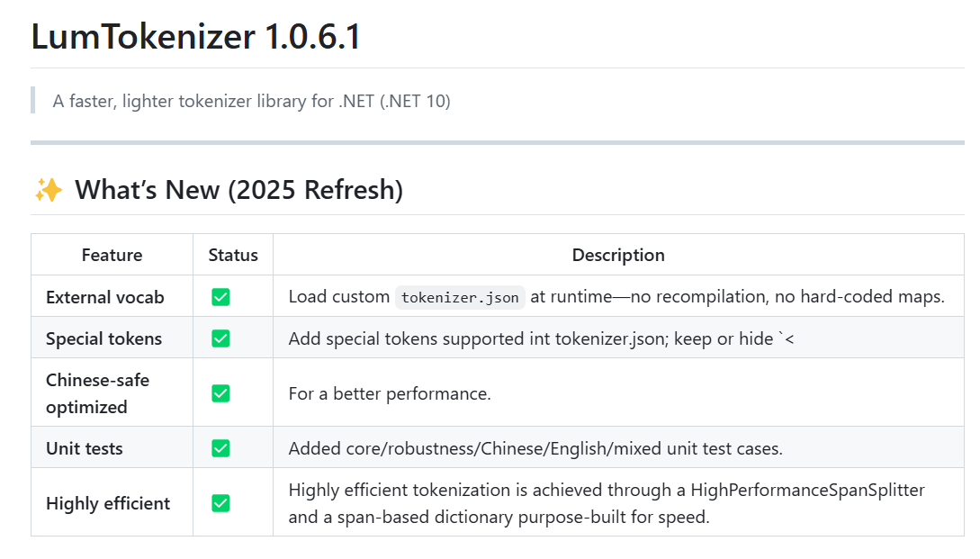The width and height of the screenshot is (980, 559).
Task: Click the tokenizer.json inline code snippet
Action: point(460,297)
